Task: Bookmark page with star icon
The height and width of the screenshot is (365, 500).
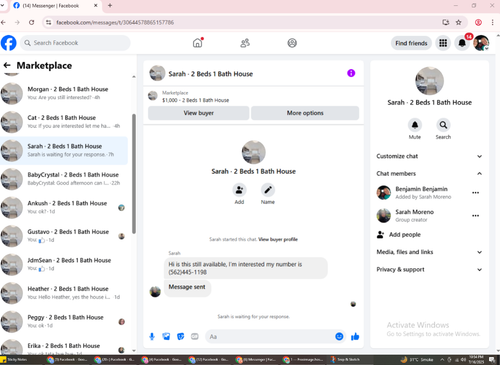Action: click(x=459, y=22)
